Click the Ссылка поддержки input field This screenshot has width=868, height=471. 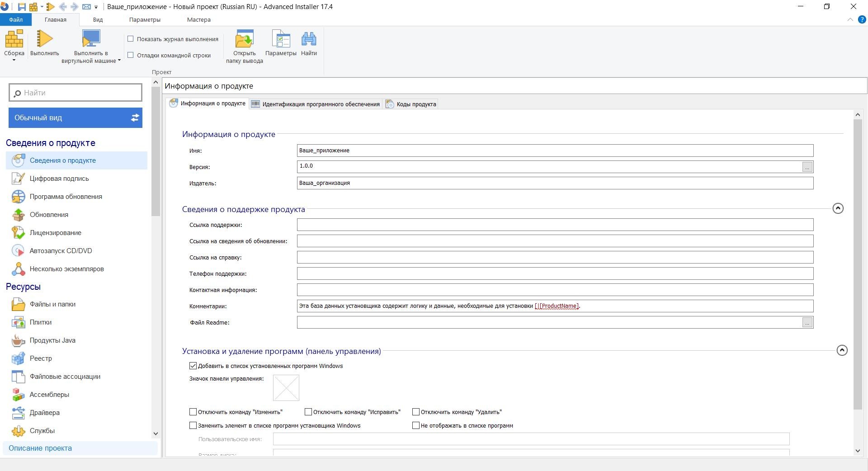click(x=555, y=225)
